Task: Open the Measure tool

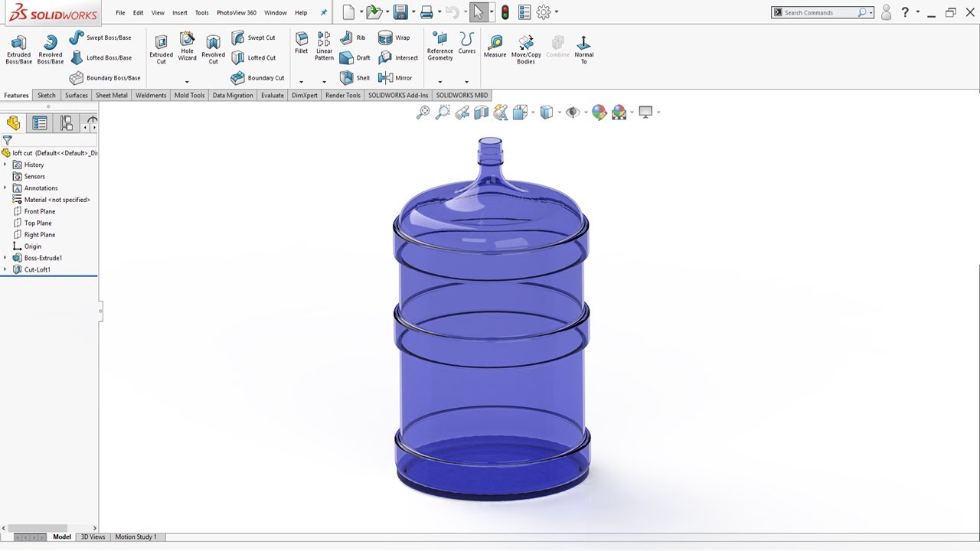Action: tap(495, 46)
